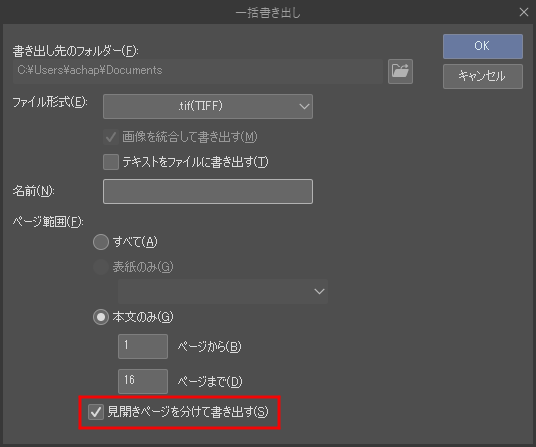Select the 表紙のみ radio button
The image size is (536, 447).
point(101,267)
